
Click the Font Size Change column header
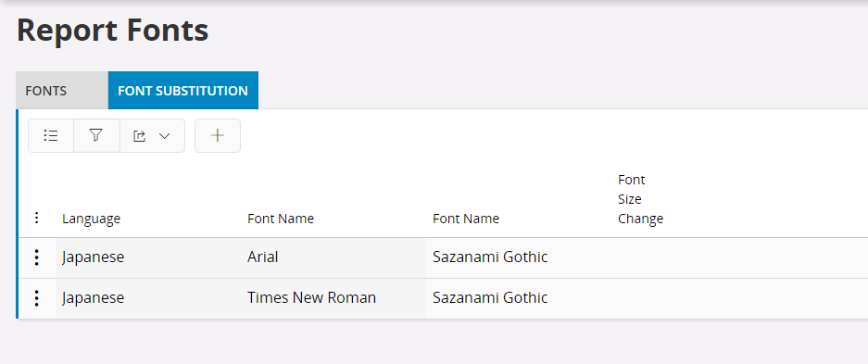click(640, 199)
